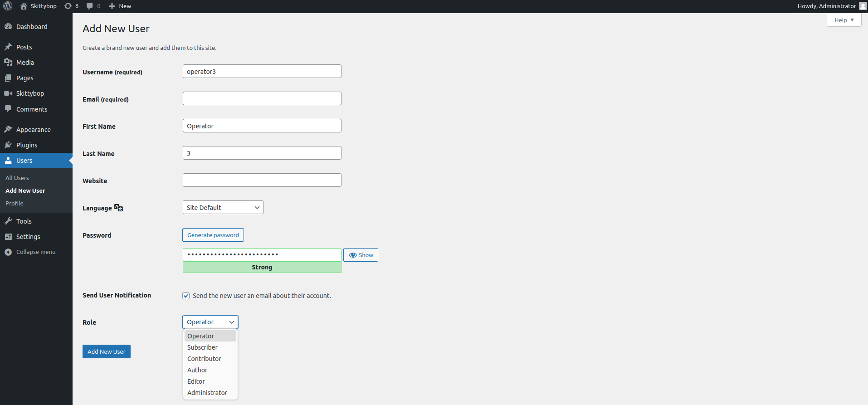Click the Collapse menu arrow icon
The width and height of the screenshot is (868, 405).
coord(8,252)
